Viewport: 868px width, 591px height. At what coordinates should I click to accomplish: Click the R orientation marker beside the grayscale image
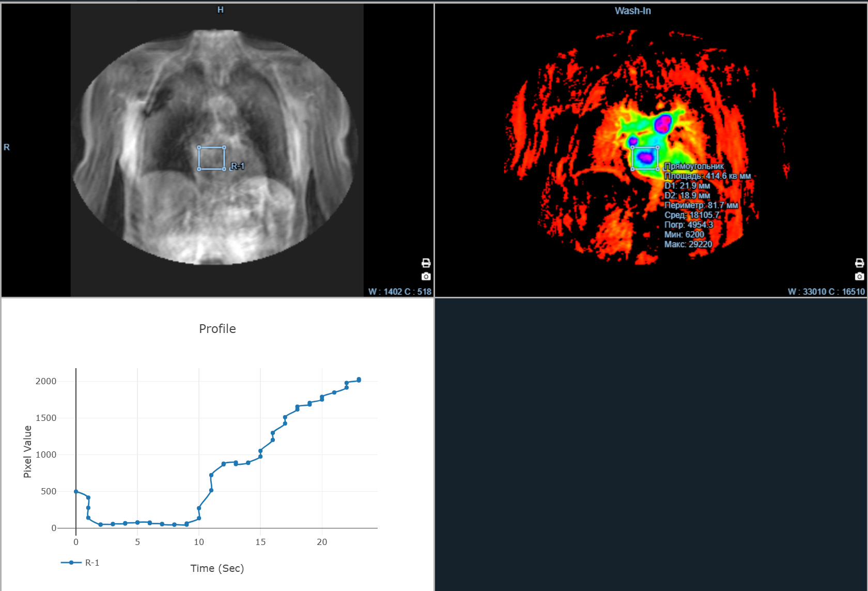pyautogui.click(x=7, y=147)
